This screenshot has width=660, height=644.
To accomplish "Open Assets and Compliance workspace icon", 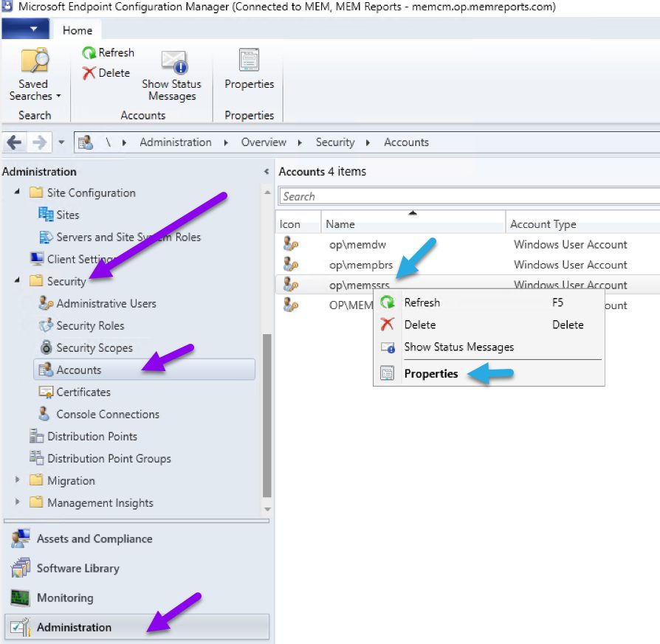I will coord(21,539).
